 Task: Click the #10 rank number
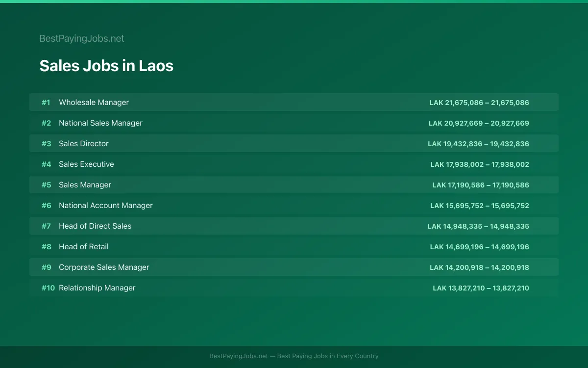tap(48, 288)
